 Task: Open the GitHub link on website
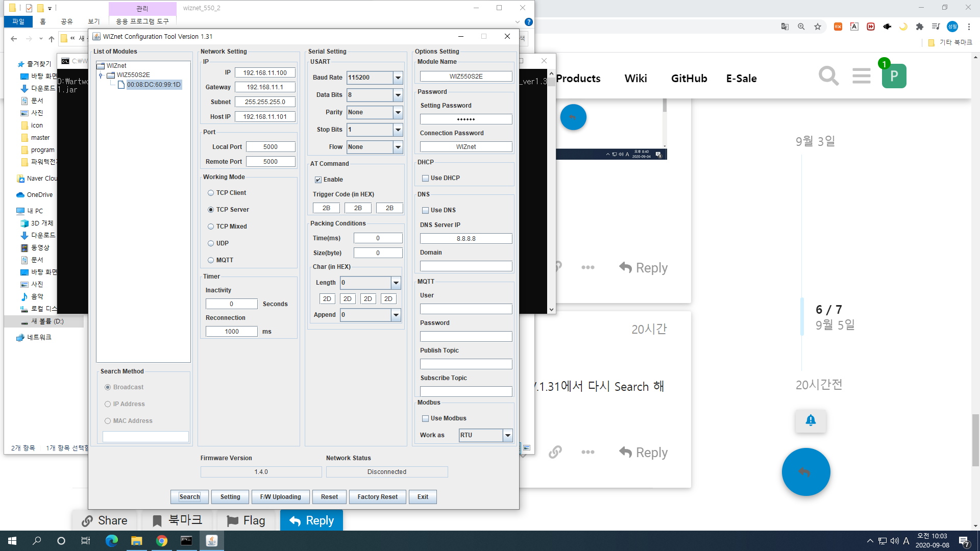click(689, 78)
